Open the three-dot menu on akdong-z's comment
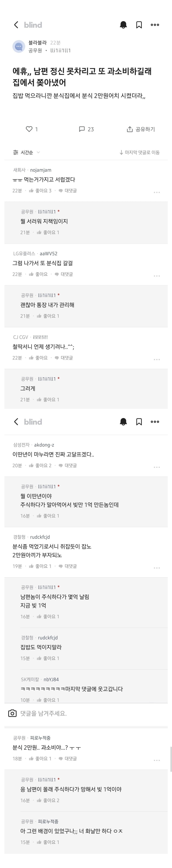This screenshot has width=172, height=868. coord(157,467)
